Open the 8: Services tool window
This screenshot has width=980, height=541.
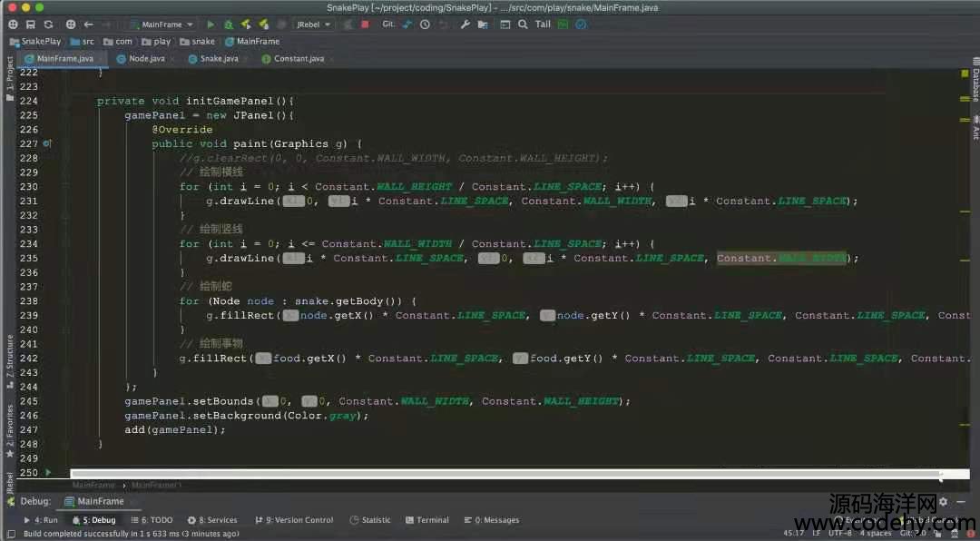click(212, 520)
